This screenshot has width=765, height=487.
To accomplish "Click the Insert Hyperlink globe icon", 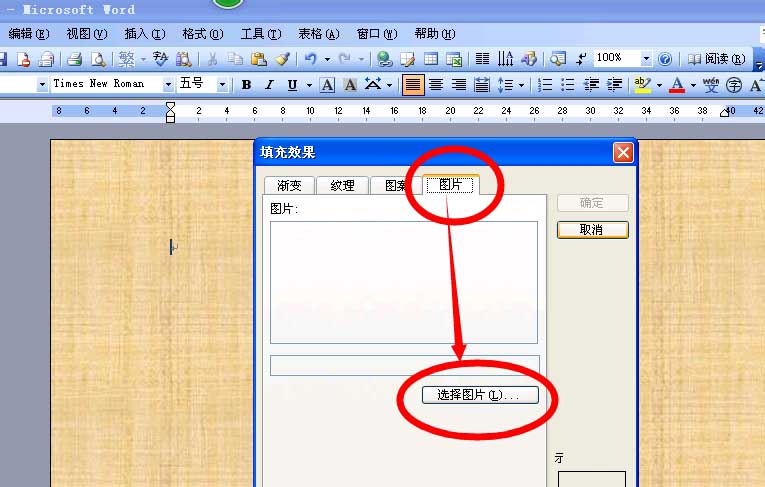I will click(384, 59).
